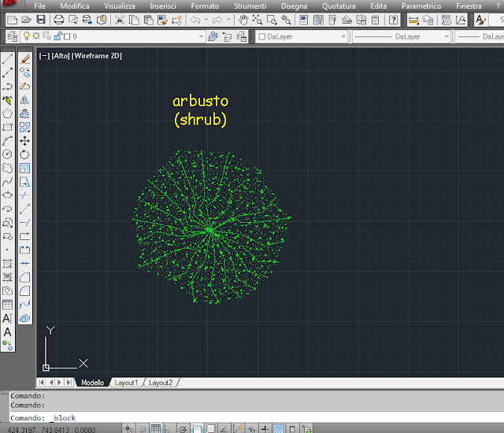
Task: Click the Undo arrow
Action: click(195, 20)
